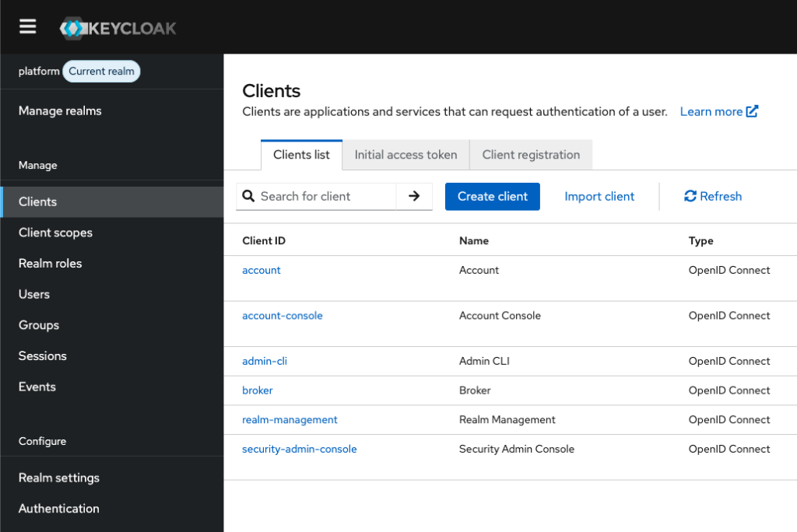The image size is (797, 532).
Task: Switch to Initial access token tab
Action: 406,155
